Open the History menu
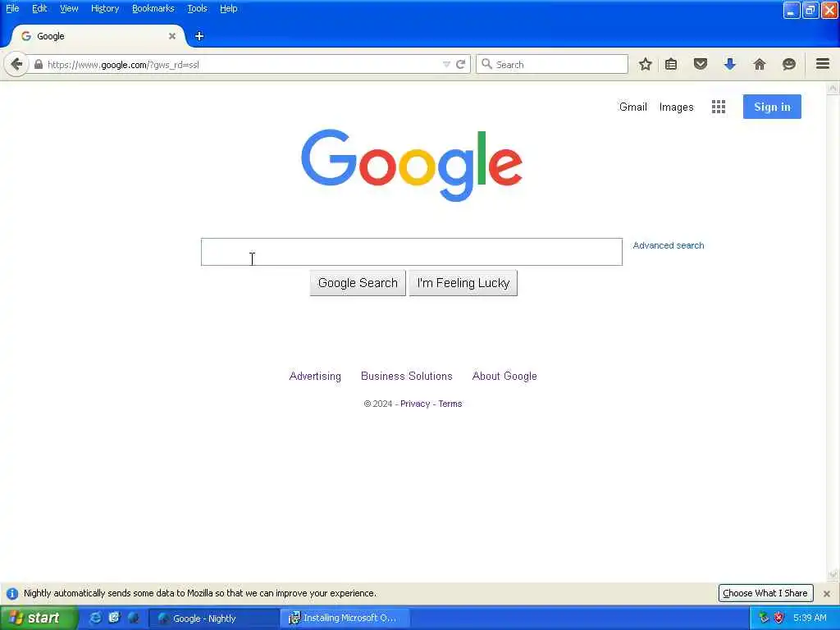 coord(105,8)
